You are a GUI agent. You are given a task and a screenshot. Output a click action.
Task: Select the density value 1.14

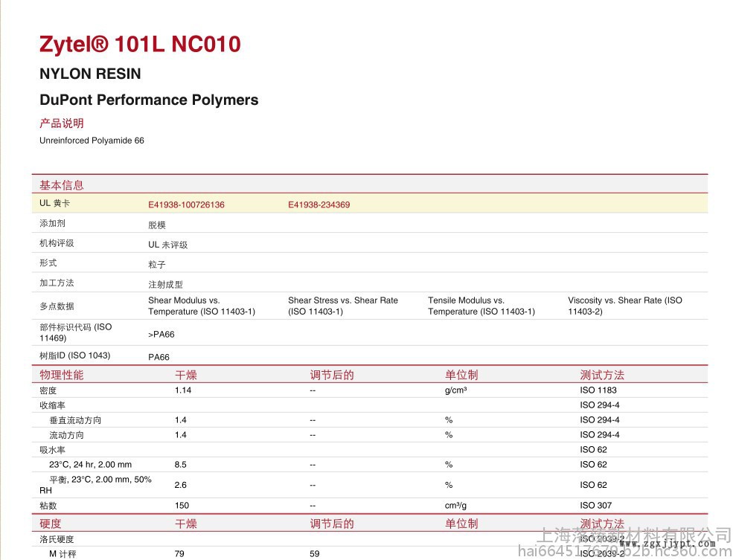(183, 390)
